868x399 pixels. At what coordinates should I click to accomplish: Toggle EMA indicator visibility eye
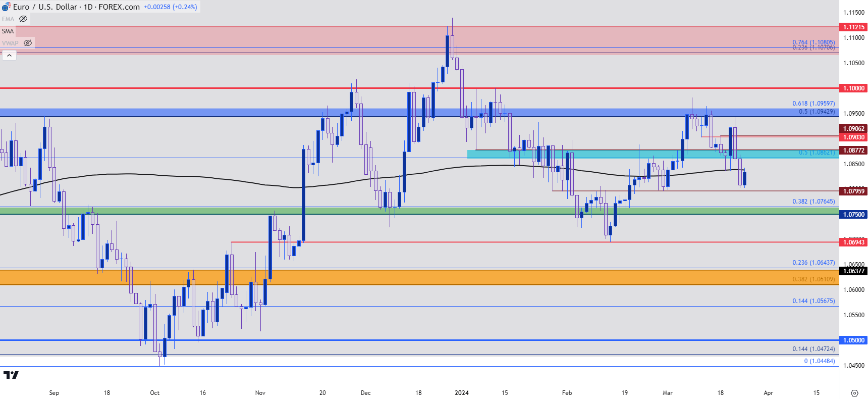[23, 19]
